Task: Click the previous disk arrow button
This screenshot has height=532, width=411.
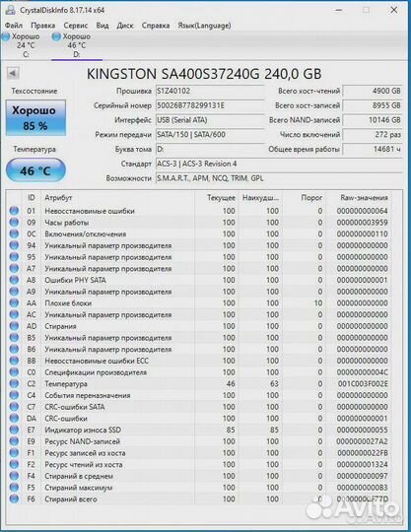Action: pyautogui.click(x=13, y=73)
